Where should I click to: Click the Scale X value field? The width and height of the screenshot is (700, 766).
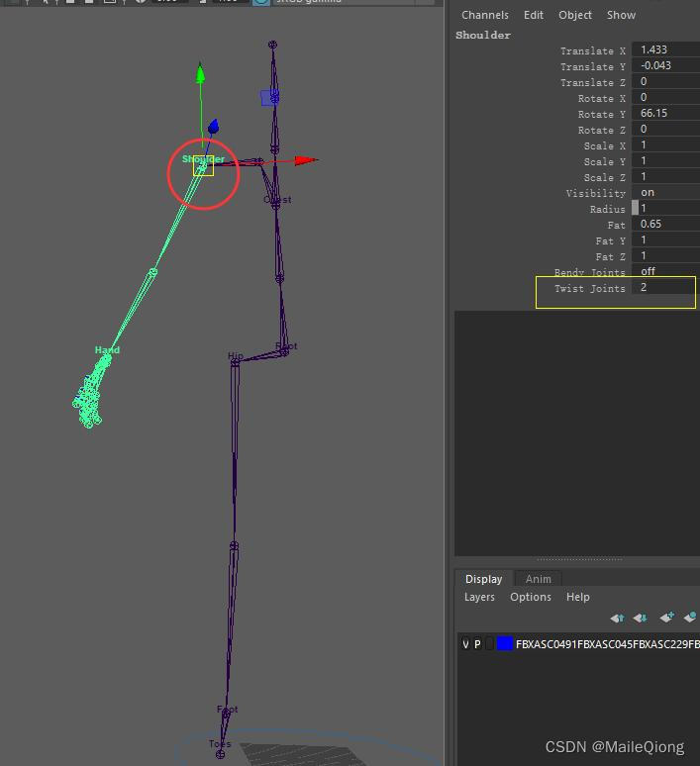coord(665,145)
